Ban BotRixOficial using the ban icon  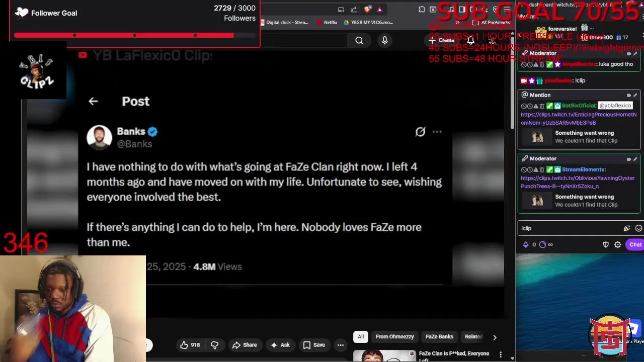(524, 106)
